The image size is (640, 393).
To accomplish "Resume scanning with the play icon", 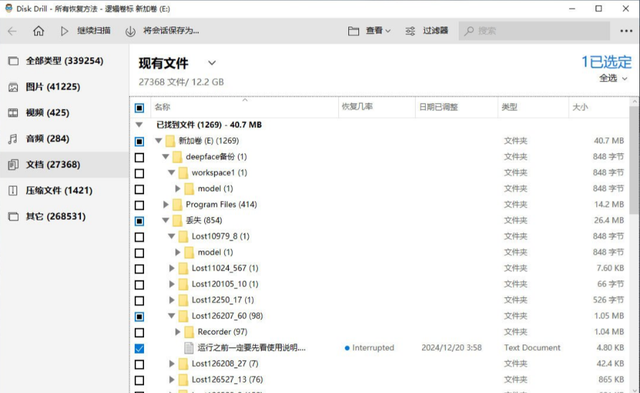I will pos(64,31).
